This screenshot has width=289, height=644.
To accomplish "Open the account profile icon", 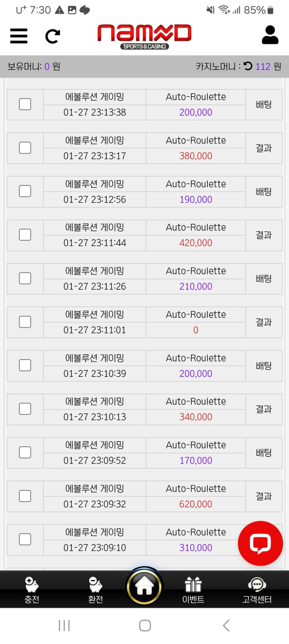I will point(270,35).
